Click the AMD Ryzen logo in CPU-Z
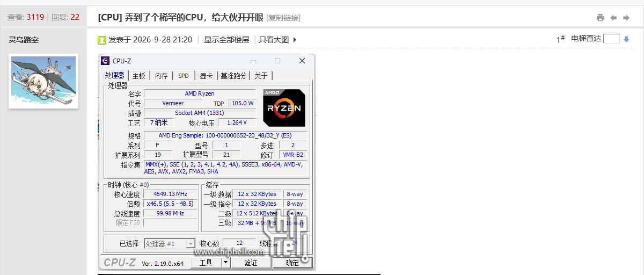This screenshot has height=275, width=644. pyautogui.click(x=284, y=107)
